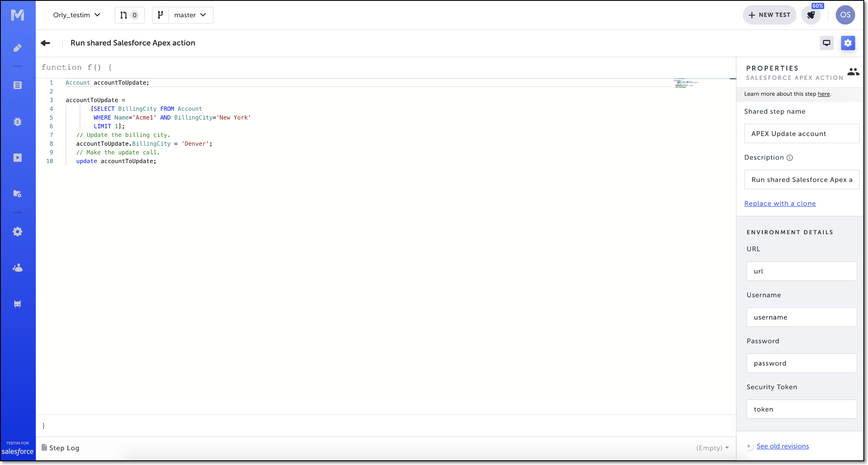This screenshot has width=868, height=465.
Task: Click the NEW TEST button
Action: (x=769, y=15)
